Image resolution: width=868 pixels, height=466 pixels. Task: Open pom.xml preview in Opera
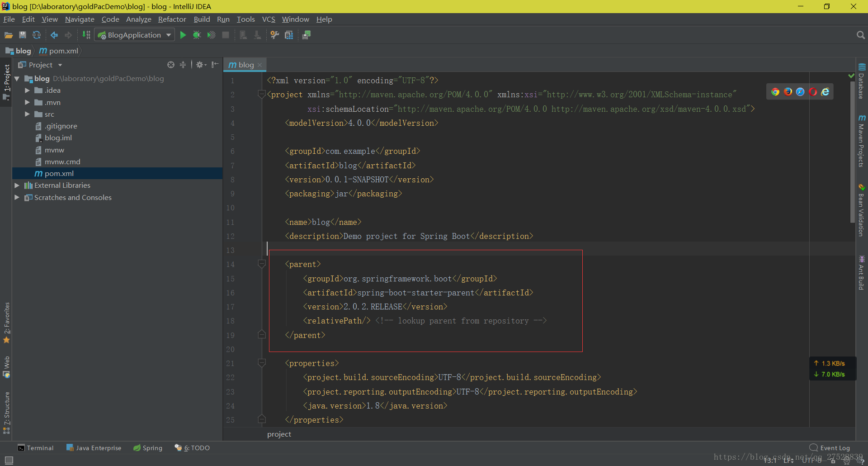pos(813,92)
